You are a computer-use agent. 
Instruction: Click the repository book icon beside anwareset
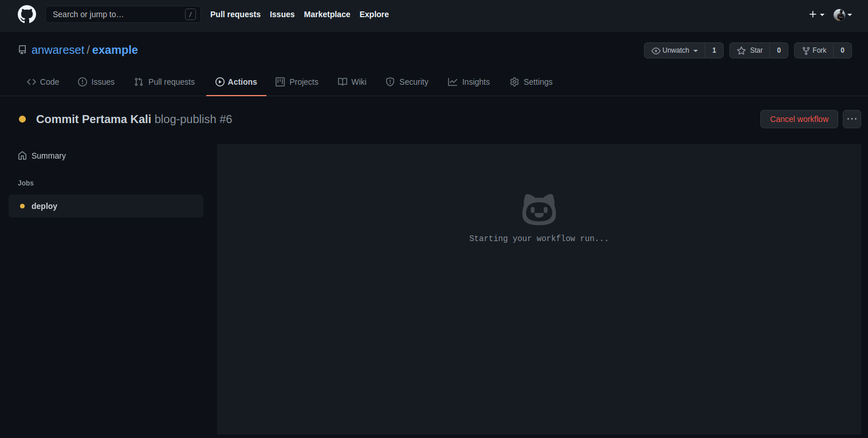click(22, 50)
